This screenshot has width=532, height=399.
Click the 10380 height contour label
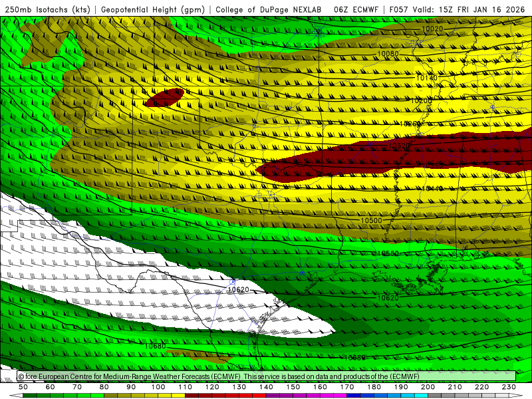click(x=432, y=166)
